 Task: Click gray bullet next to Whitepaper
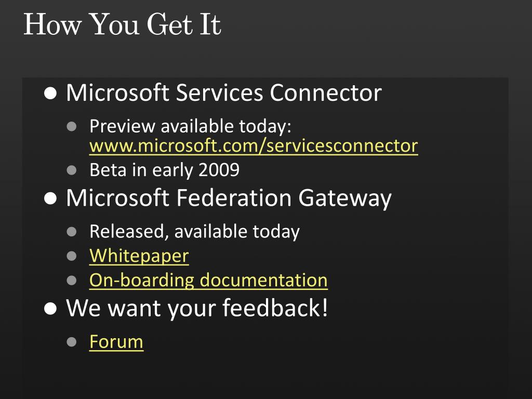click(x=72, y=256)
